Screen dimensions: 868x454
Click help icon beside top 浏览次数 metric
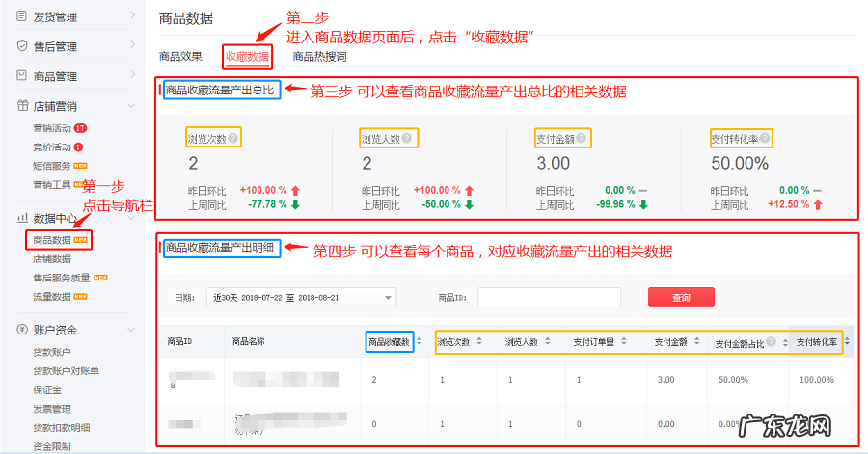[x=233, y=138]
